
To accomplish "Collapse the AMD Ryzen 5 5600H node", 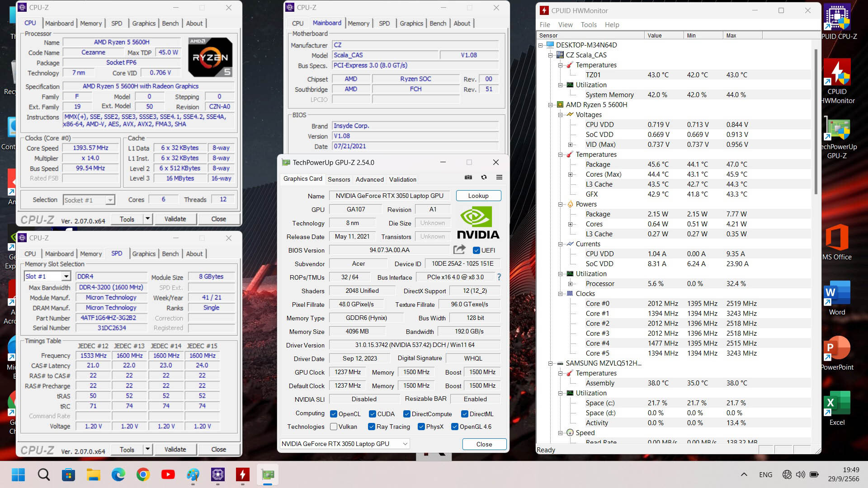I will [551, 105].
